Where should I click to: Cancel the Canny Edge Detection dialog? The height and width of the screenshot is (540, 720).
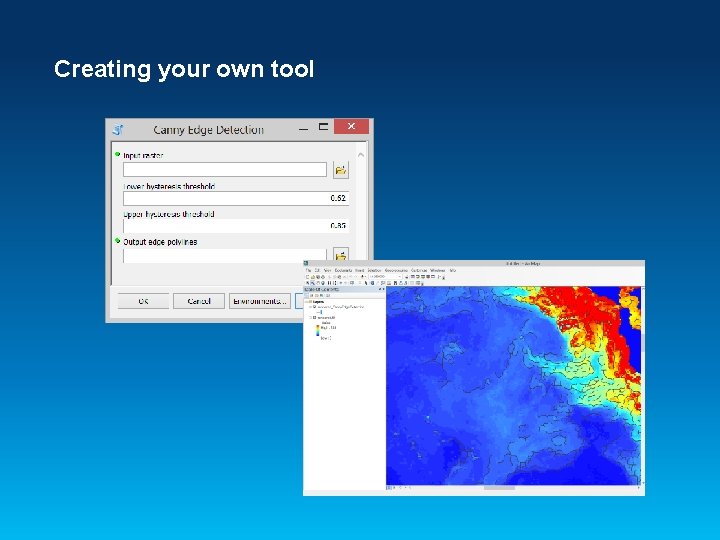tap(199, 301)
